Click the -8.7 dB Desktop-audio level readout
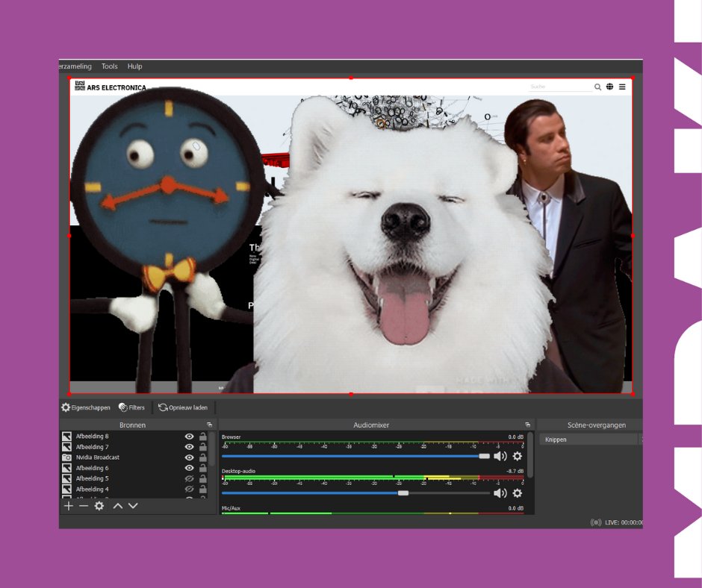702x588 pixels. tap(515, 471)
